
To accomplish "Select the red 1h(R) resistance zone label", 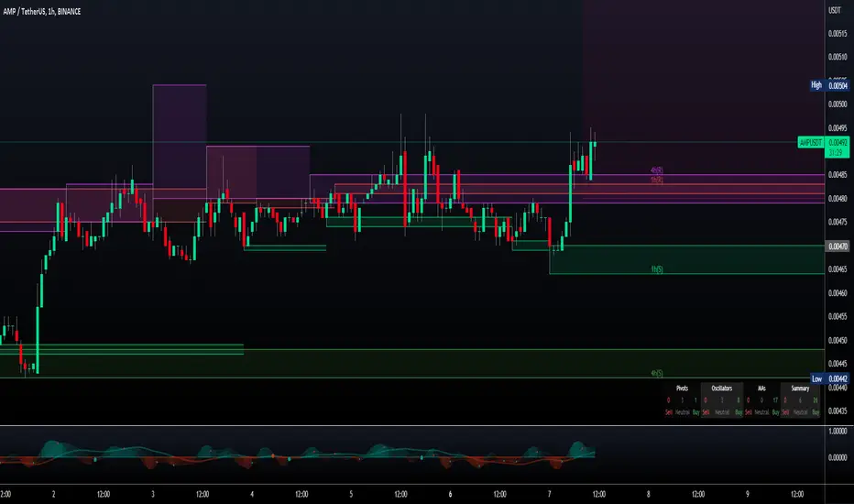I will coord(657,180).
